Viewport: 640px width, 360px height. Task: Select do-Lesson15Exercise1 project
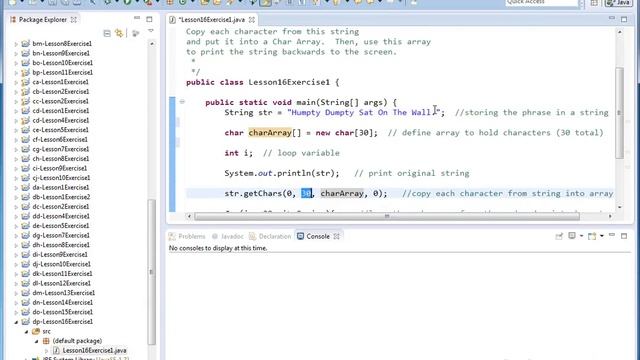[62, 312]
